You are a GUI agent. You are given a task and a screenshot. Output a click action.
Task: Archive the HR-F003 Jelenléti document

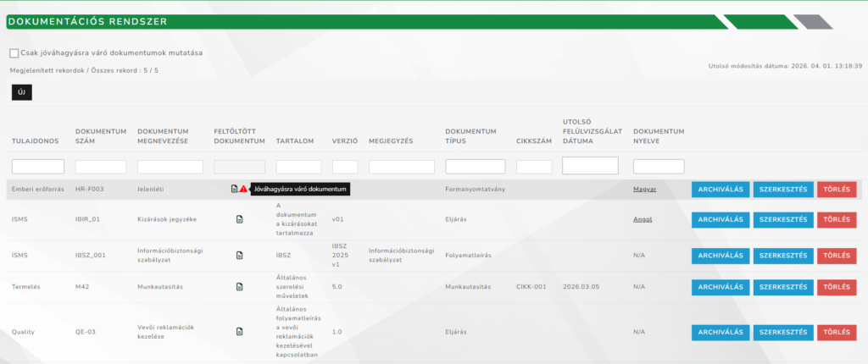(x=720, y=189)
